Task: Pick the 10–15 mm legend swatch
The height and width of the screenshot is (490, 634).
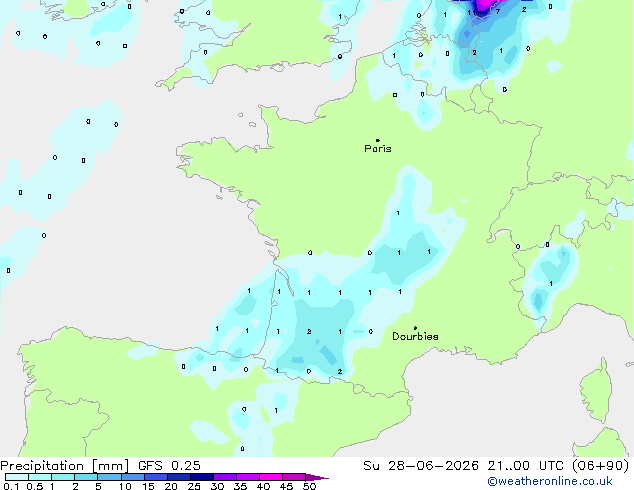Action: (133, 477)
